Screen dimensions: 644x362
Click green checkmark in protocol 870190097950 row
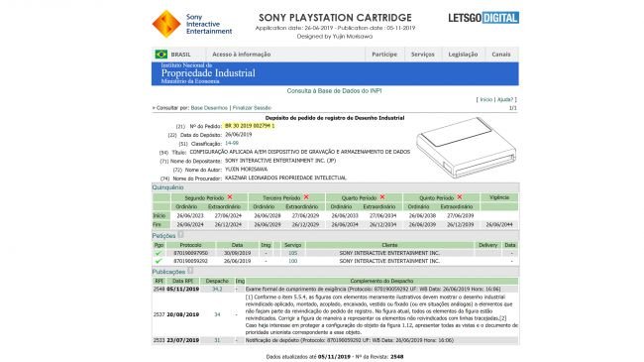click(x=159, y=253)
